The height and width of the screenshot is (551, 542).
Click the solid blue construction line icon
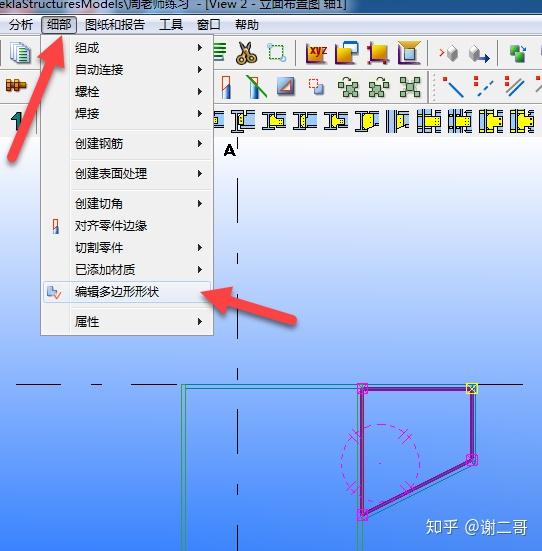(x=453, y=86)
